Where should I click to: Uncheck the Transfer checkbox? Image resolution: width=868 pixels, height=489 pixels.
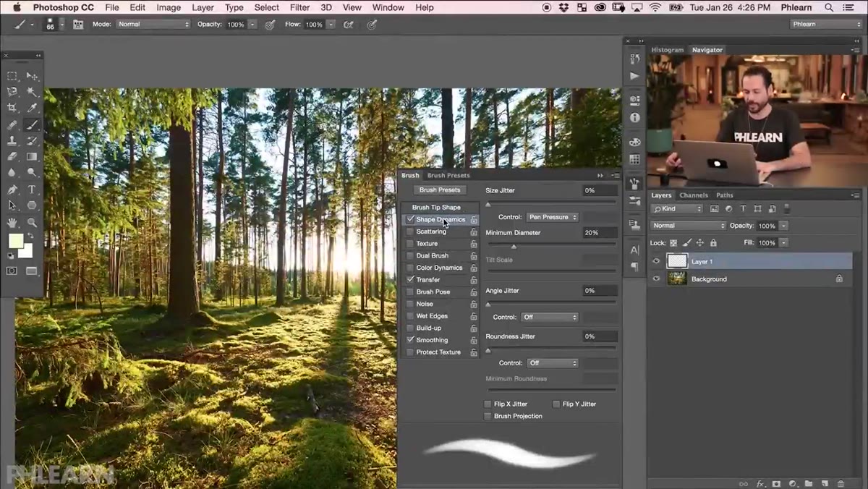pyautogui.click(x=410, y=279)
